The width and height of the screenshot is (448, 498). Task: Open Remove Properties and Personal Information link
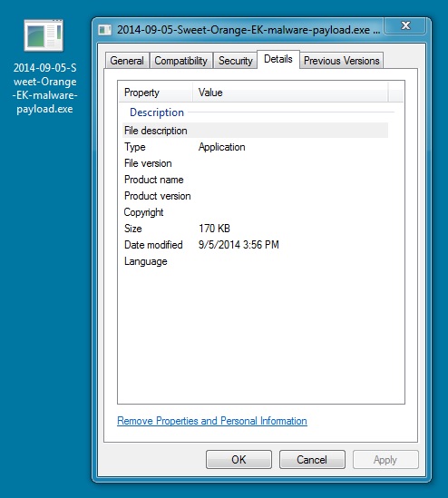click(x=212, y=421)
